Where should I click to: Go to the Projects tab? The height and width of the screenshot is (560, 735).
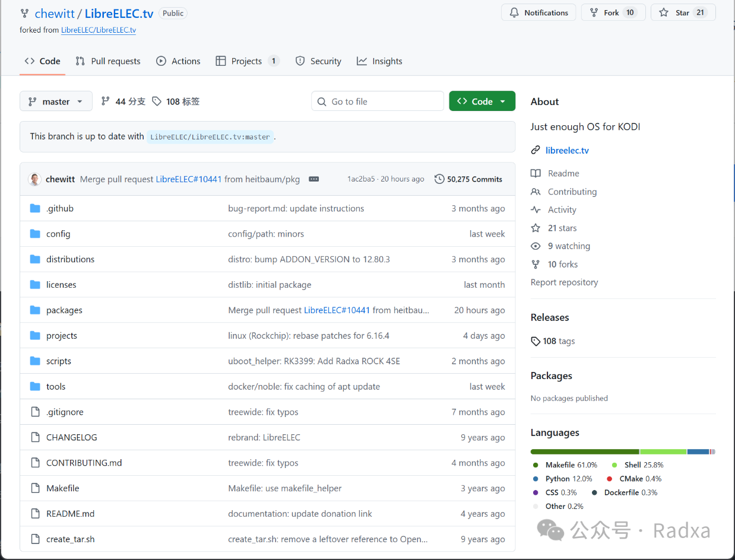coord(247,61)
